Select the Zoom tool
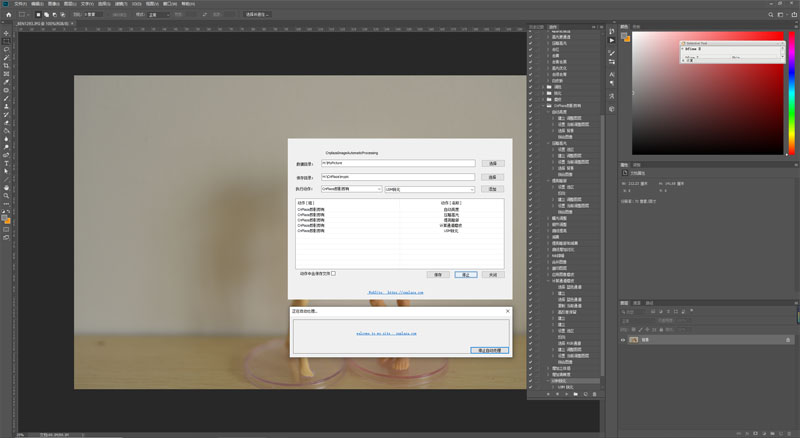 [7, 196]
